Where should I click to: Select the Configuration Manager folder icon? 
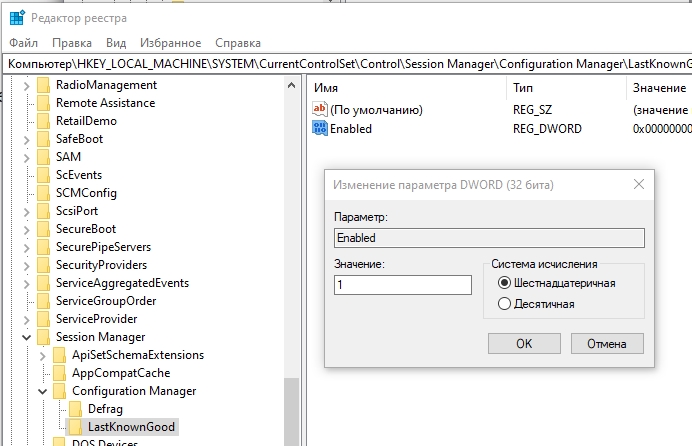[60, 391]
